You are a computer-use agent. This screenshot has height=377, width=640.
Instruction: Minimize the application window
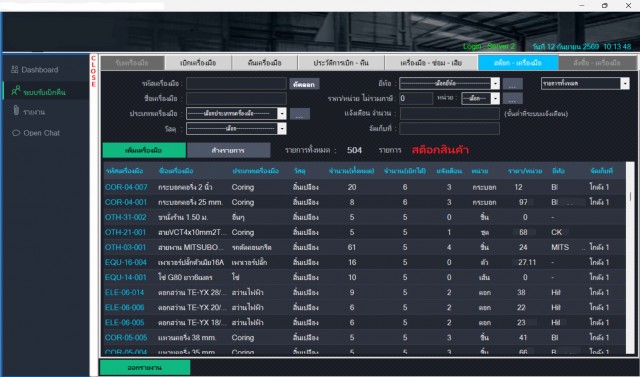coord(582,6)
